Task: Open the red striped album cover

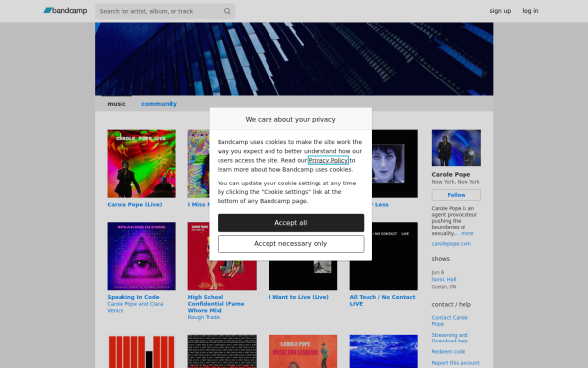Action: (x=141, y=351)
